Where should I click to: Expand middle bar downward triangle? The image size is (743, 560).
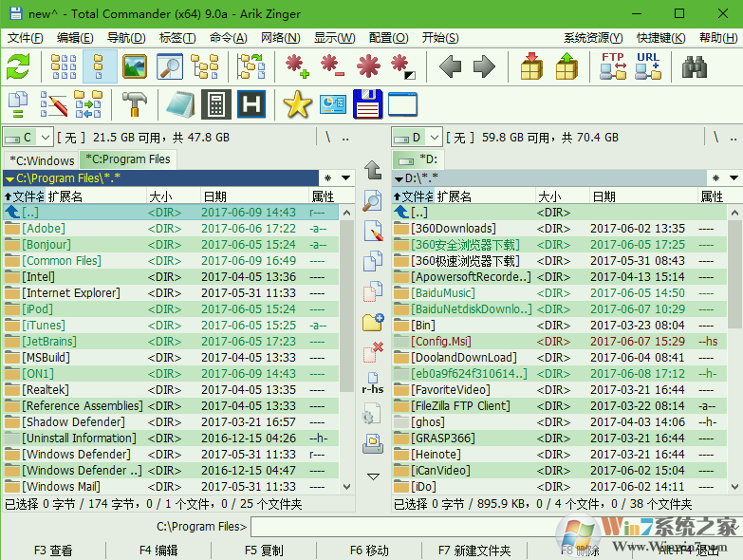coord(373,476)
